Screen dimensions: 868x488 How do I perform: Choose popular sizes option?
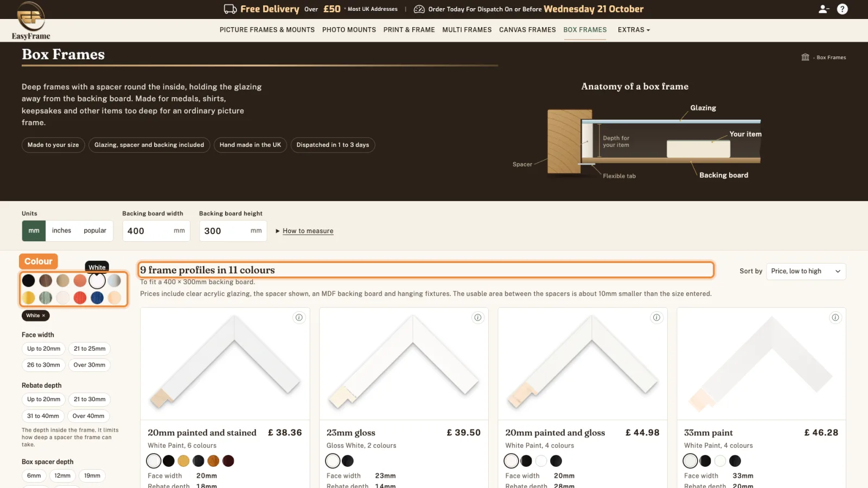coord(95,230)
